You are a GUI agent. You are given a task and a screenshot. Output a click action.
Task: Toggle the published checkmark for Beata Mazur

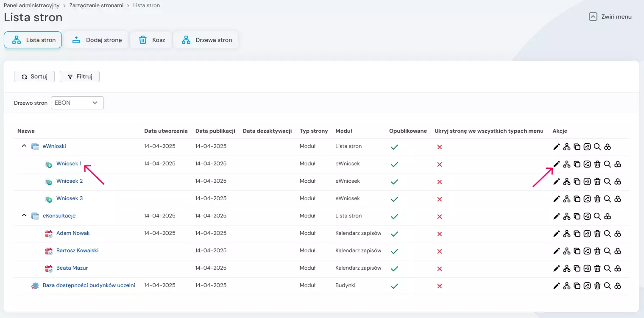click(394, 268)
